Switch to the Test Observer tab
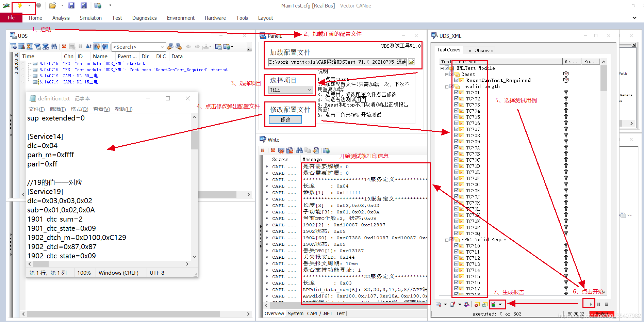 479,50
